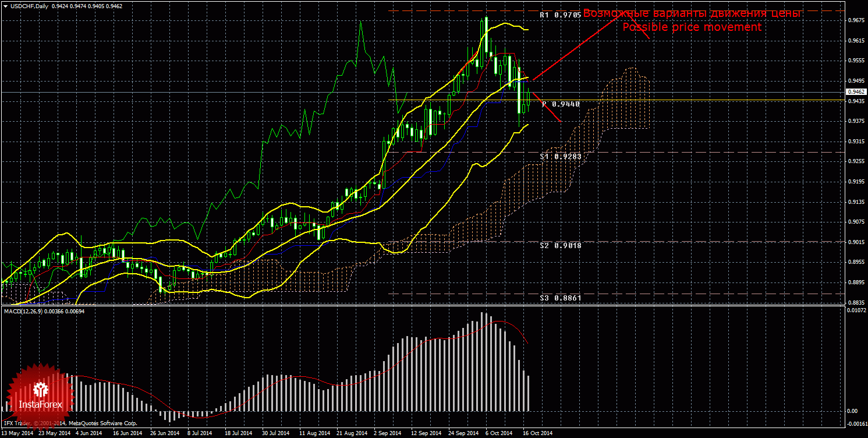Image resolution: width=868 pixels, height=438 pixels.
Task: Click the 0.9315 price scale value
Action: point(856,142)
